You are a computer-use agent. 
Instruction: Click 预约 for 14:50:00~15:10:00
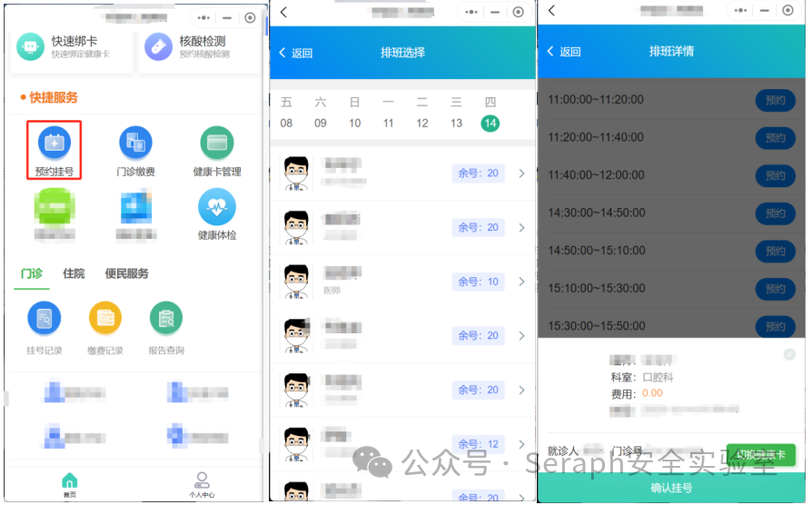click(776, 252)
